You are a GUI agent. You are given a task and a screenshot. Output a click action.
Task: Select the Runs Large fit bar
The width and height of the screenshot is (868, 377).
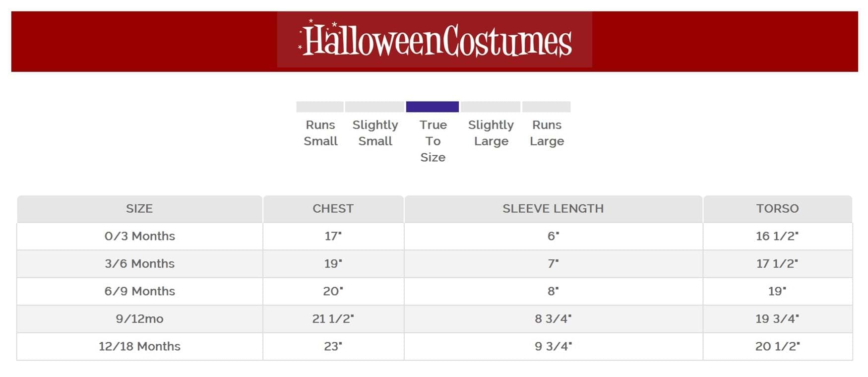point(546,107)
